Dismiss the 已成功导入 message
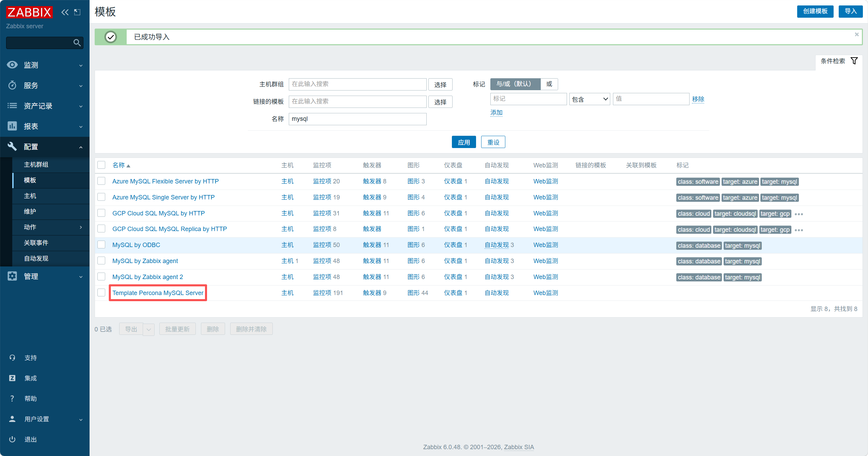The image size is (868, 456). [857, 34]
